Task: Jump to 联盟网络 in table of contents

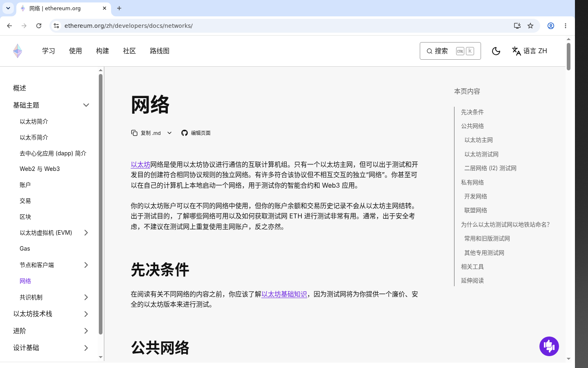Action: [476, 210]
